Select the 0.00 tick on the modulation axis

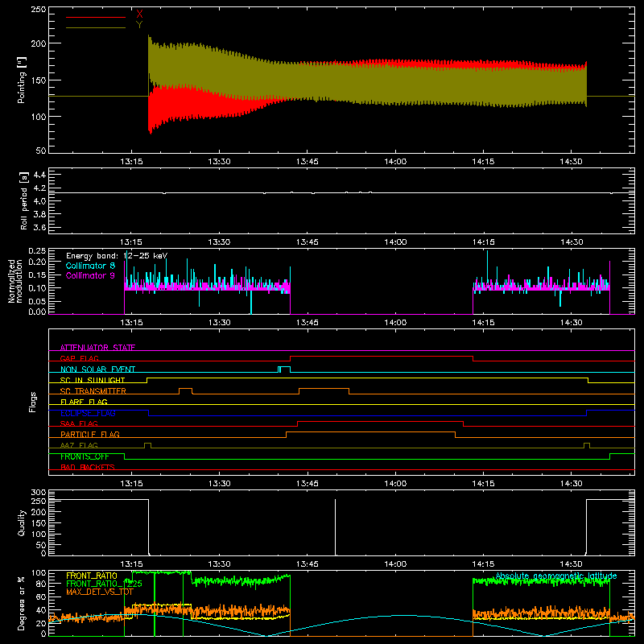[x=38, y=312]
